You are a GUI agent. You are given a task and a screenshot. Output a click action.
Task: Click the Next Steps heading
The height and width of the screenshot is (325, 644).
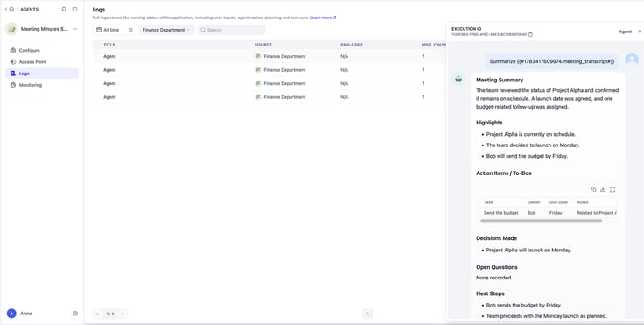click(490, 293)
